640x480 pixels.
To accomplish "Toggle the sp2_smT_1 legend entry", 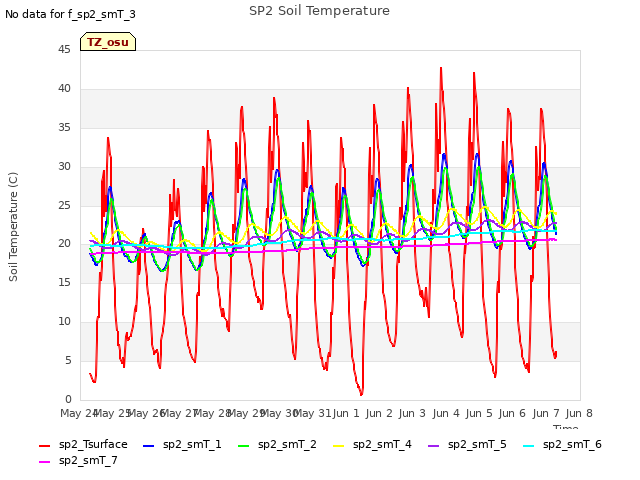I will (182, 444).
